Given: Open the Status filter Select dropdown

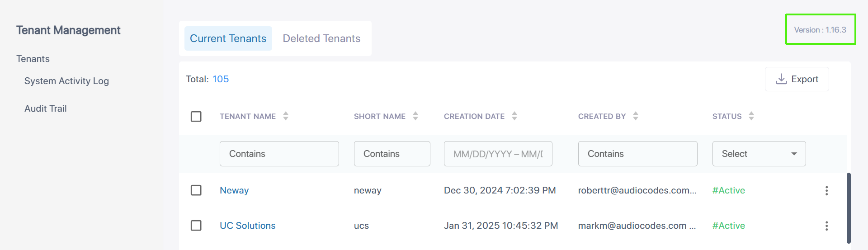Looking at the screenshot, I should 759,154.
